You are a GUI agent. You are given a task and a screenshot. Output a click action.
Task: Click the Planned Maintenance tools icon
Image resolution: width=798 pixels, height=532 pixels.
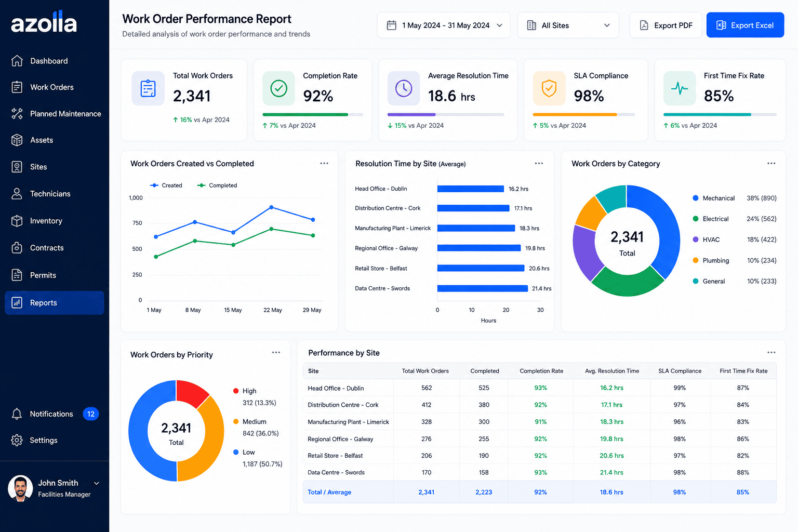[17, 114]
